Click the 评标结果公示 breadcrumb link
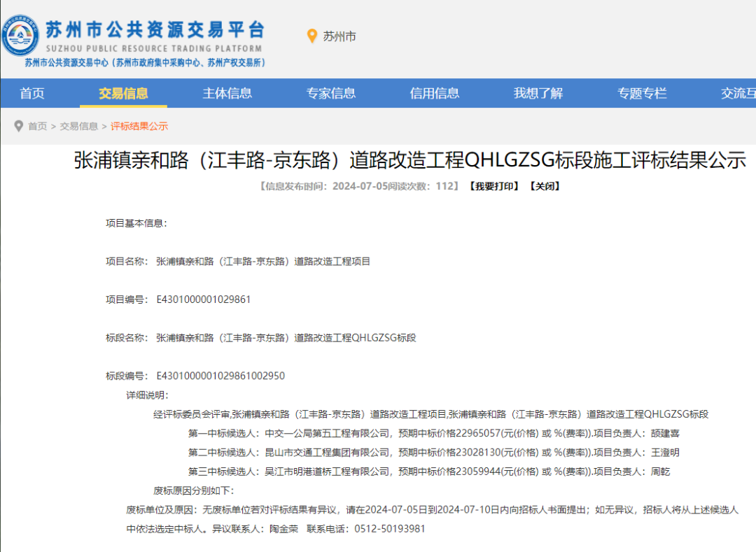The height and width of the screenshot is (552, 756). tap(139, 127)
